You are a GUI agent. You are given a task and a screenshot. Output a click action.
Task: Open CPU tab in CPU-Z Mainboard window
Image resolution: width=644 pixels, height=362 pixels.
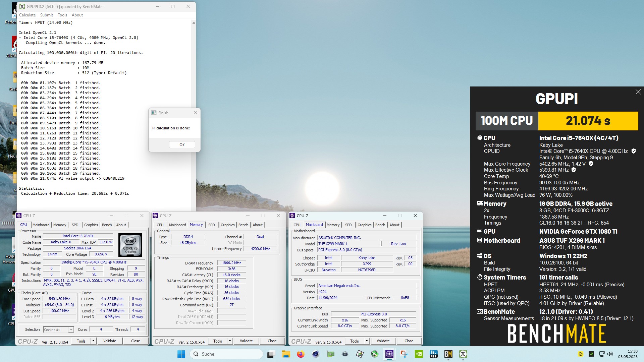297,225
